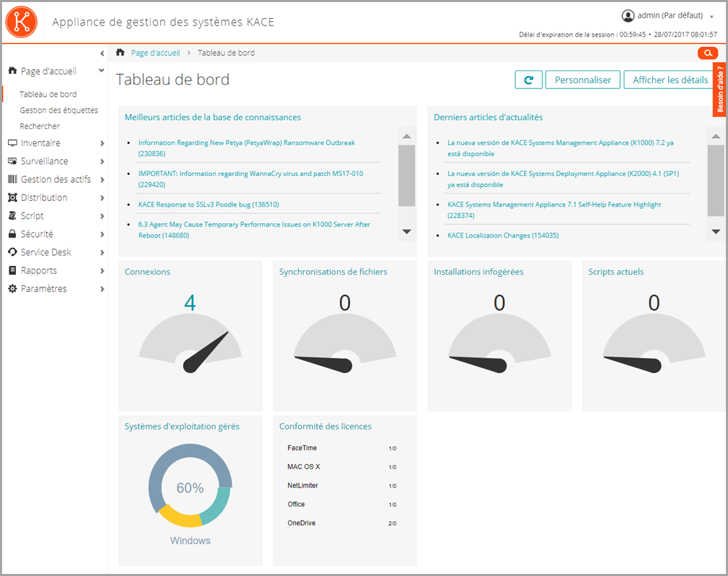
Task: Click the Script section icon
Action: coord(12,215)
